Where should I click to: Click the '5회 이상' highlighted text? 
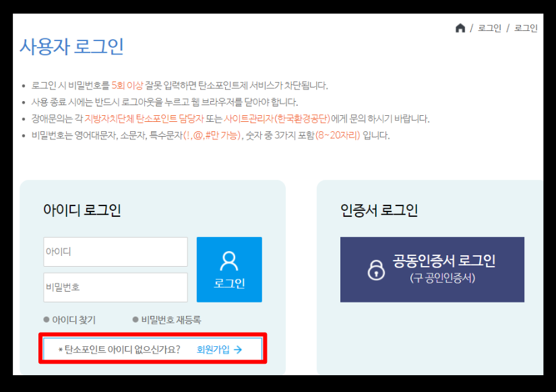point(127,86)
